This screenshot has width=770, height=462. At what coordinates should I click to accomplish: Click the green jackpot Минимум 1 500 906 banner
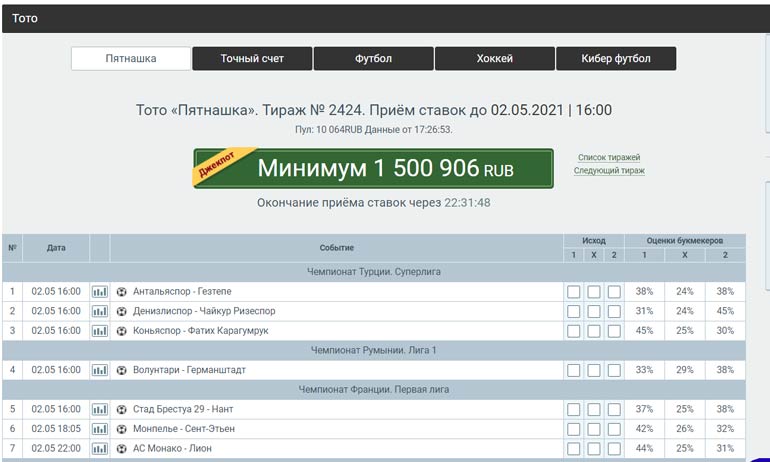(x=374, y=168)
